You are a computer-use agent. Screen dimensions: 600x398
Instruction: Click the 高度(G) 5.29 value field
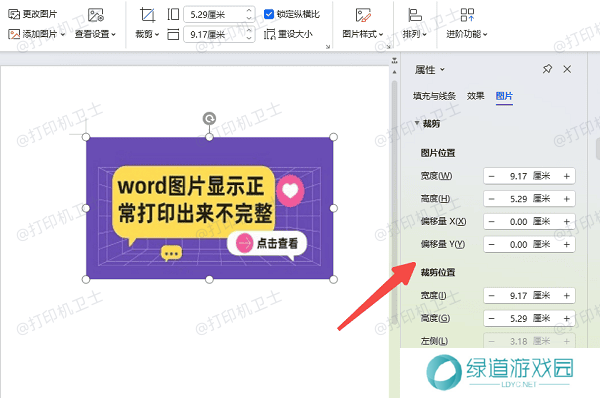[x=529, y=318]
